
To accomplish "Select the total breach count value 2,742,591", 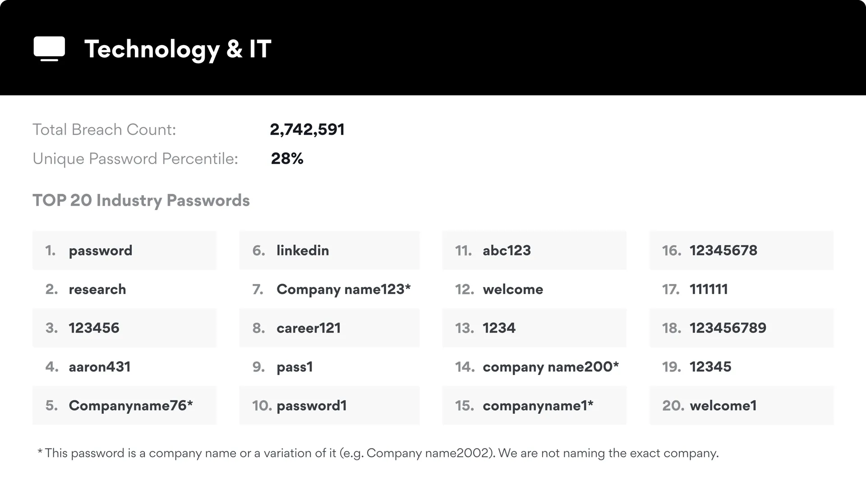I will 307,129.
